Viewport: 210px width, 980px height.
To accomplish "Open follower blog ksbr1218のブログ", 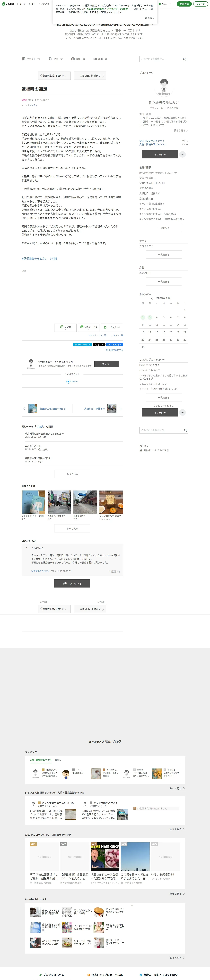I will click(149, 365).
